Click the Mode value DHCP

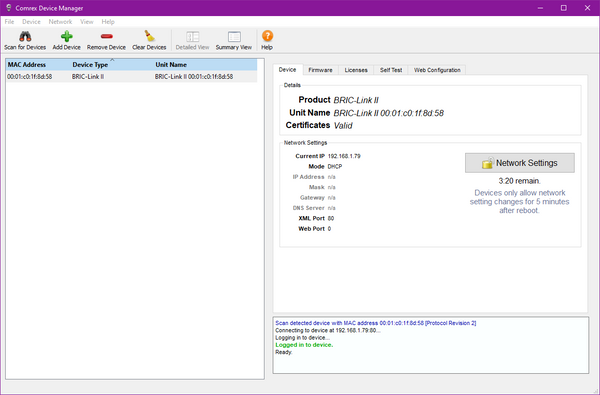coord(335,166)
